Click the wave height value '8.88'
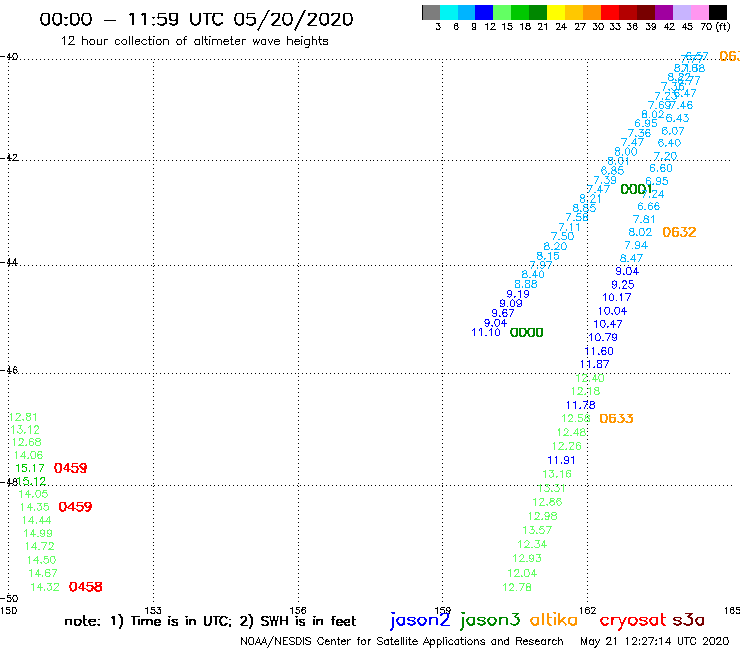The image size is (740, 650). (526, 284)
